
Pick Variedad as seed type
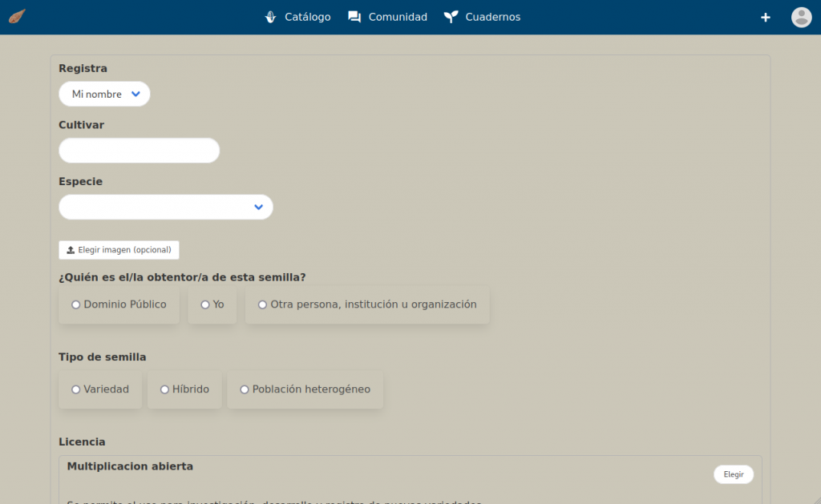pos(76,389)
